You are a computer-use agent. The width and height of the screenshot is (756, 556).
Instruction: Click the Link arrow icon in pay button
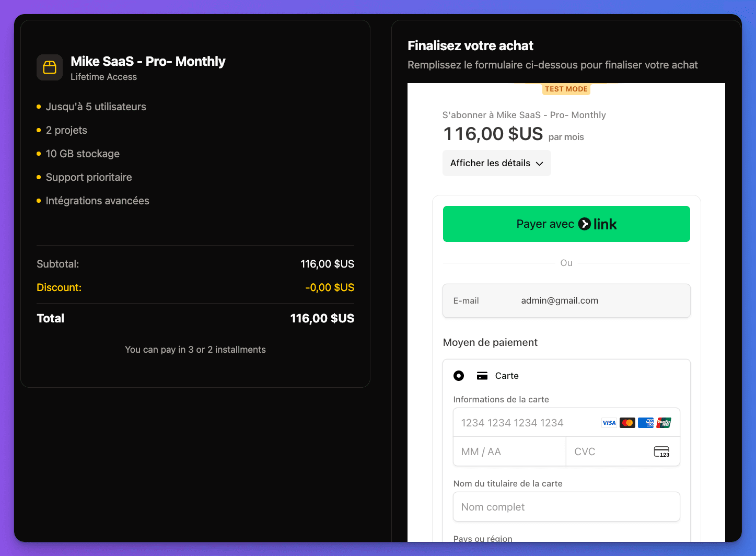click(x=586, y=224)
